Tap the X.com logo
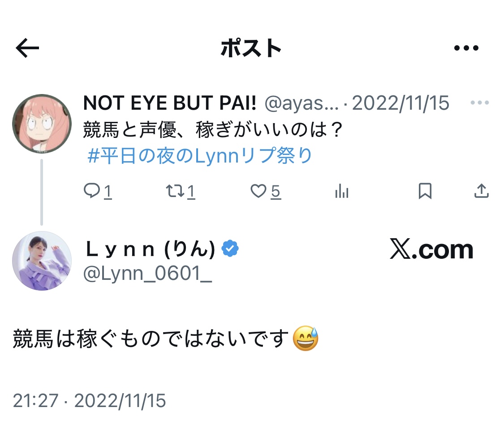 pos(431,250)
